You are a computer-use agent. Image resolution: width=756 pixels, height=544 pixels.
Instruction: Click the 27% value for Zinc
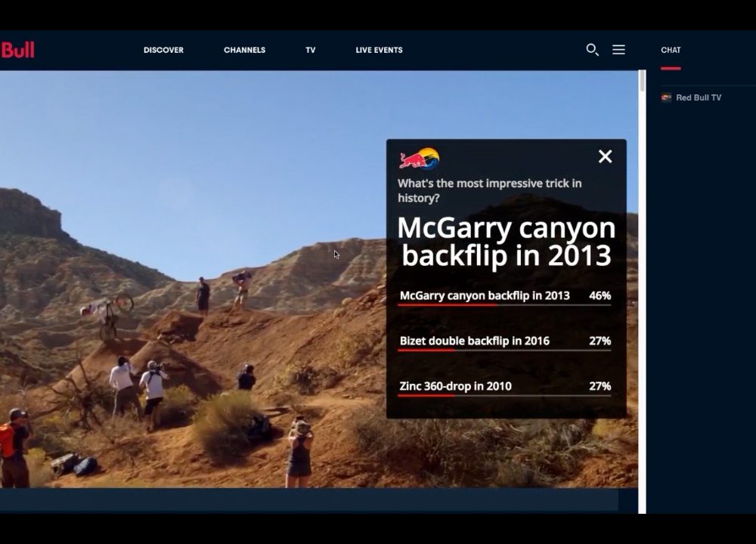tap(600, 386)
